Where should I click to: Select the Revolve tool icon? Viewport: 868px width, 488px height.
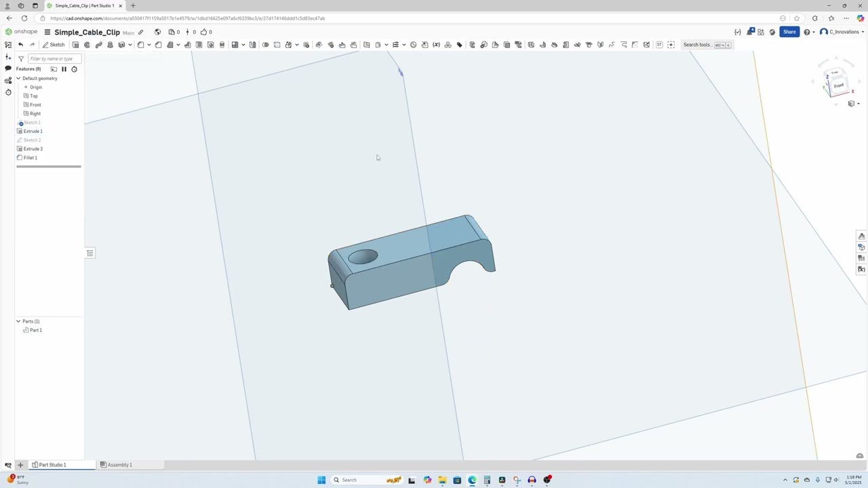click(x=87, y=45)
